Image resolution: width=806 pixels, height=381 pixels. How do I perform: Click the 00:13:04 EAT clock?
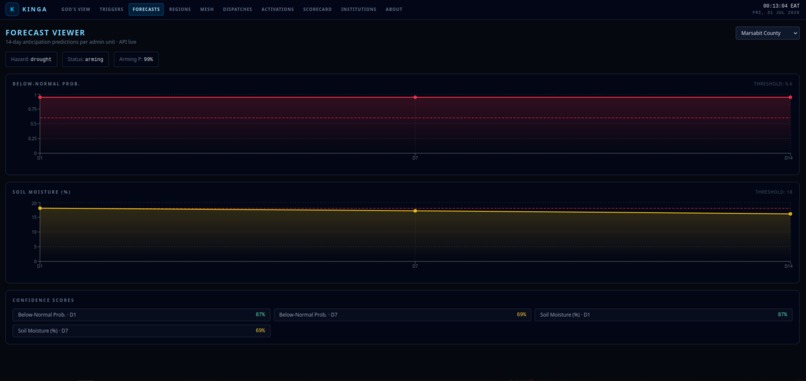(x=781, y=6)
